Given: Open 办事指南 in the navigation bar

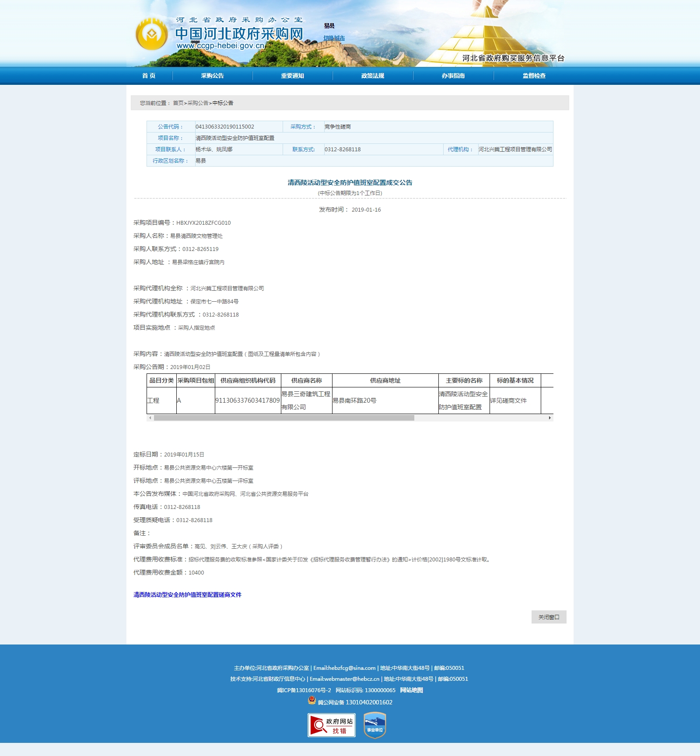Looking at the screenshot, I should 453,76.
